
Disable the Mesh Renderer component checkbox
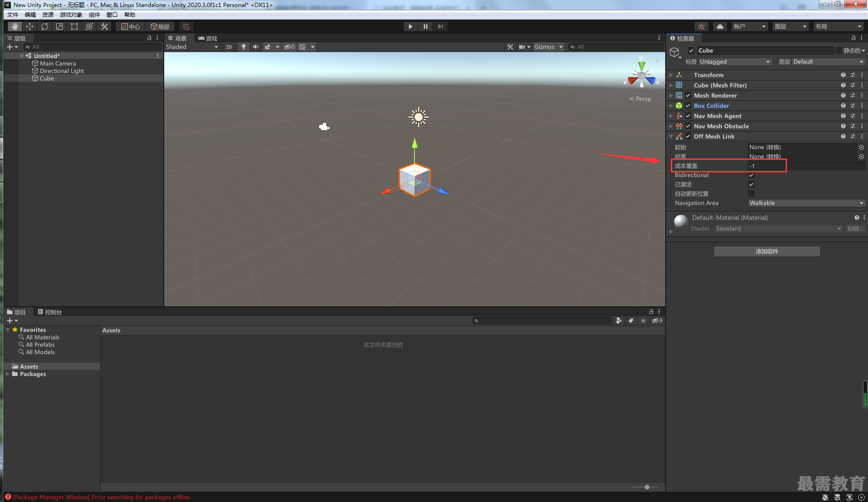[688, 96]
